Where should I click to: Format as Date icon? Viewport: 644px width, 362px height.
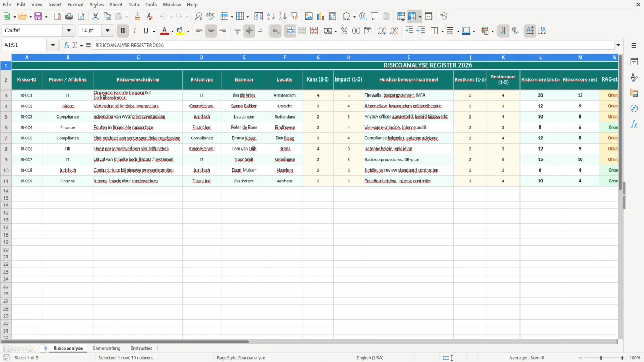[x=368, y=31]
